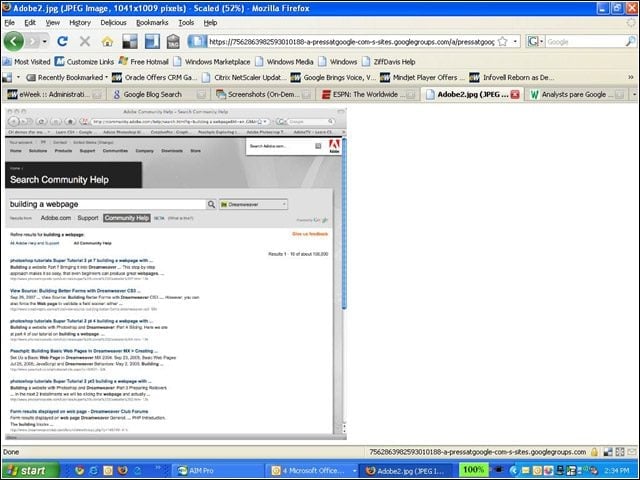Image resolution: width=640 pixels, height=480 pixels.
Task: Open Google Brings Voice bookmark
Action: pos(333,77)
